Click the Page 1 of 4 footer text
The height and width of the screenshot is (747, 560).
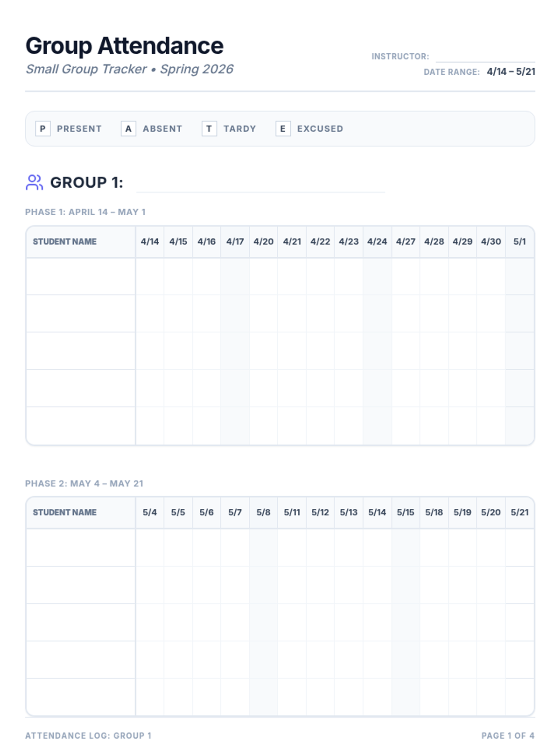point(508,735)
